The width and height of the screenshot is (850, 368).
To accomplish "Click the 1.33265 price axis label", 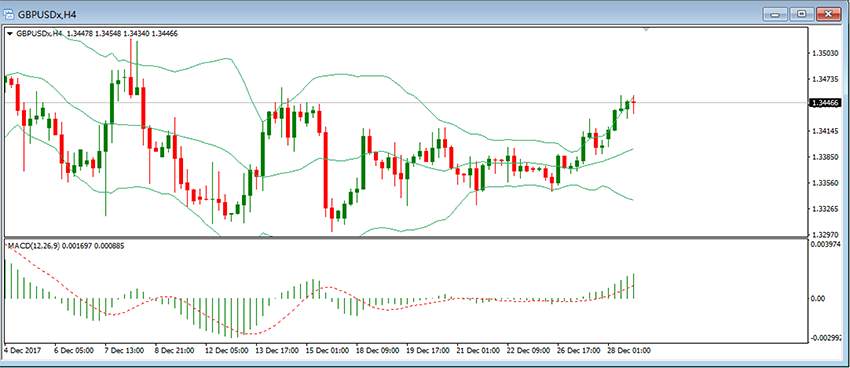I will point(825,209).
